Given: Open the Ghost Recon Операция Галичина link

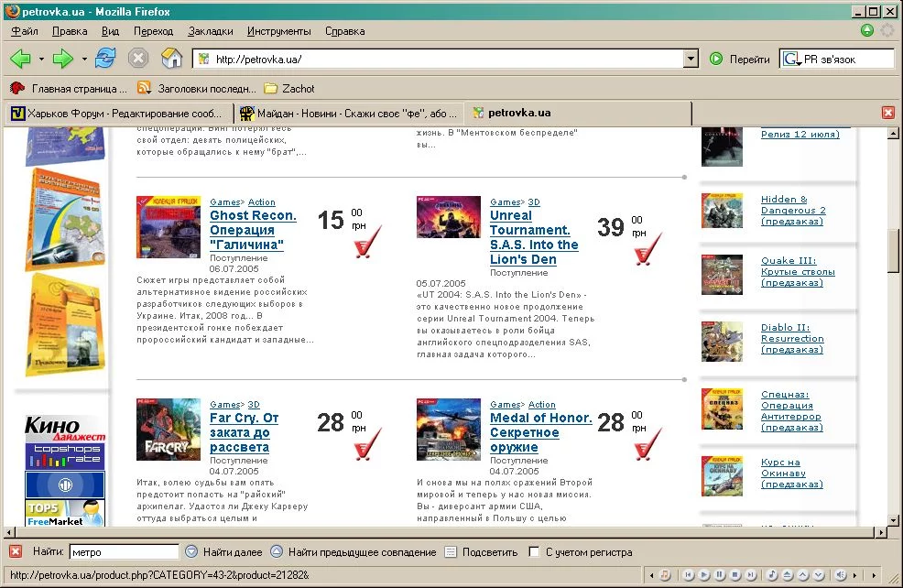Looking at the screenshot, I should pyautogui.click(x=253, y=230).
